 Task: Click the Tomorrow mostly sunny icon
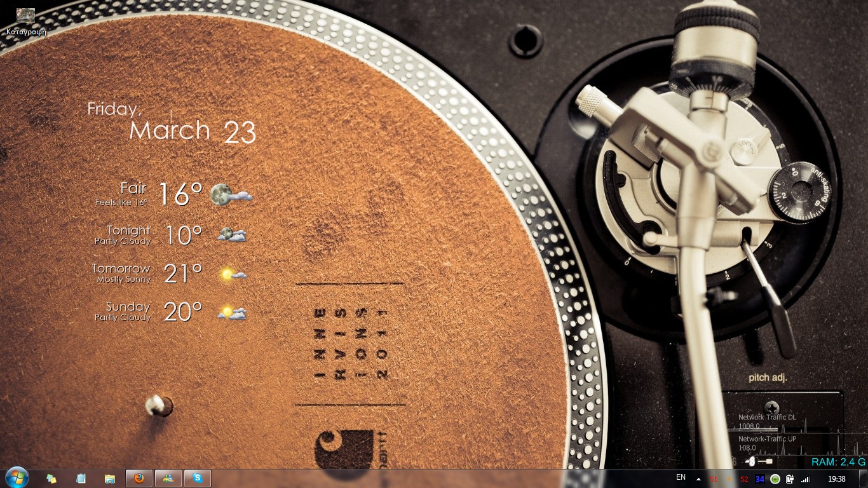[232, 274]
